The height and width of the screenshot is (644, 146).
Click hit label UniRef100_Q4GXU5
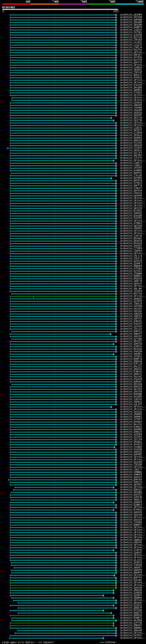click(131, 588)
